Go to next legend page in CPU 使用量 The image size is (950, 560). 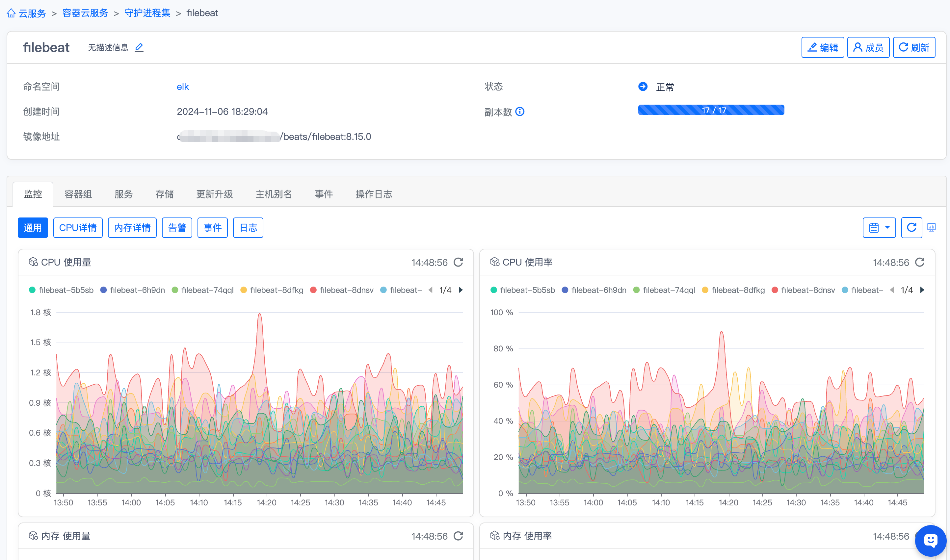[461, 290]
